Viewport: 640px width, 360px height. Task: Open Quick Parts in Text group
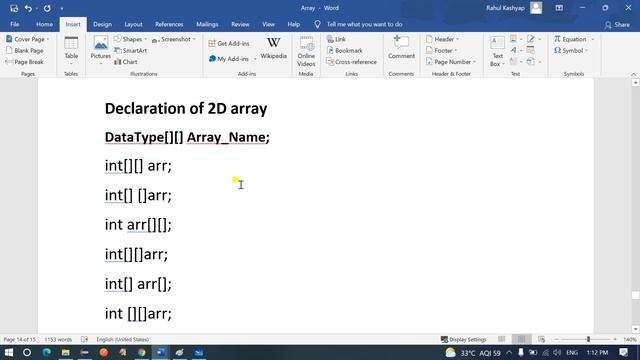(x=513, y=39)
